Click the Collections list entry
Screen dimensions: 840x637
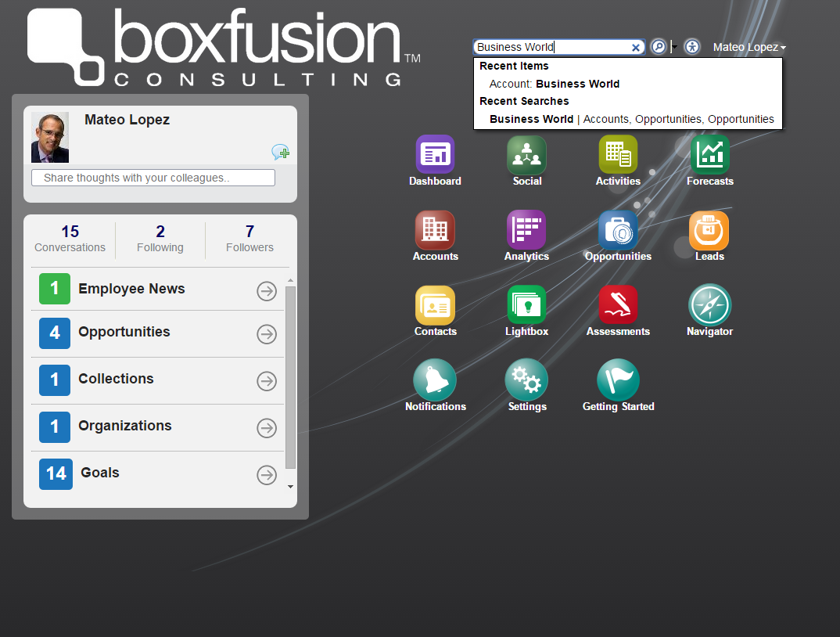coord(157,380)
